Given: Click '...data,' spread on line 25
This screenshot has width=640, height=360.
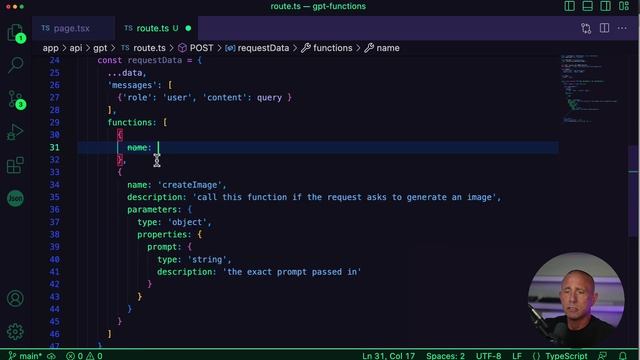Looking at the screenshot, I should pos(127,73).
